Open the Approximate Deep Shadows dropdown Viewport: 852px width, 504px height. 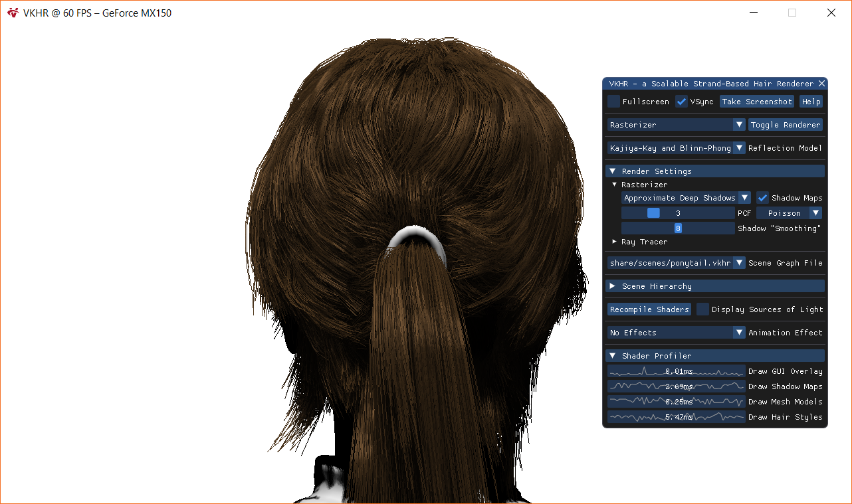point(744,198)
